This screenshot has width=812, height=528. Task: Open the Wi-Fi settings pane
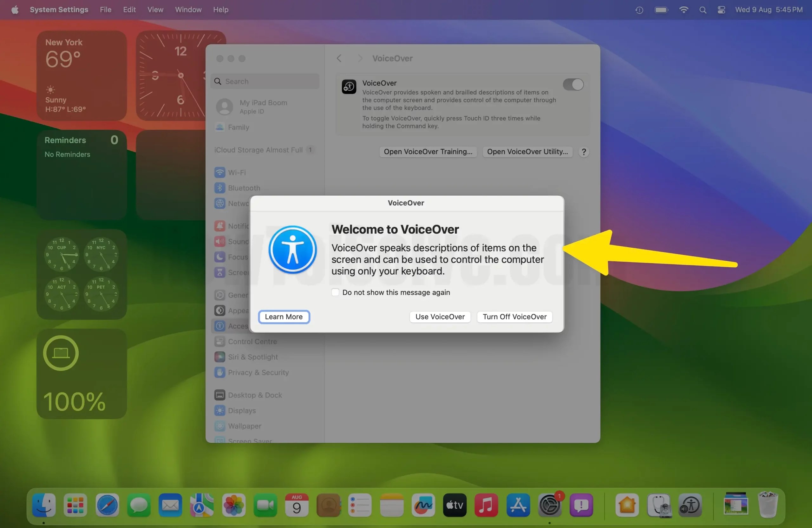pyautogui.click(x=237, y=172)
